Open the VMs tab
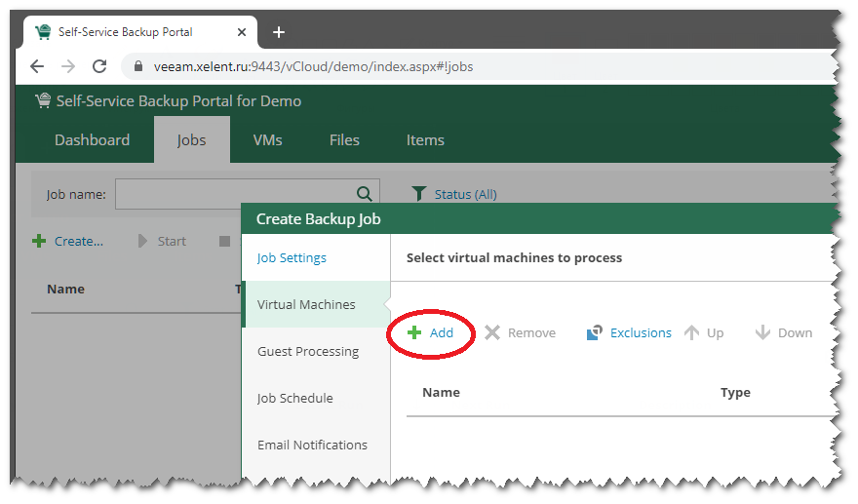Image resolution: width=858 pixels, height=504 pixels. 267,140
